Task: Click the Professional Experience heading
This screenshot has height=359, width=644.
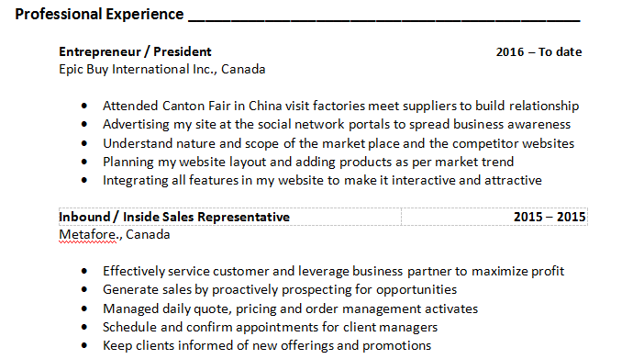Action: point(99,15)
